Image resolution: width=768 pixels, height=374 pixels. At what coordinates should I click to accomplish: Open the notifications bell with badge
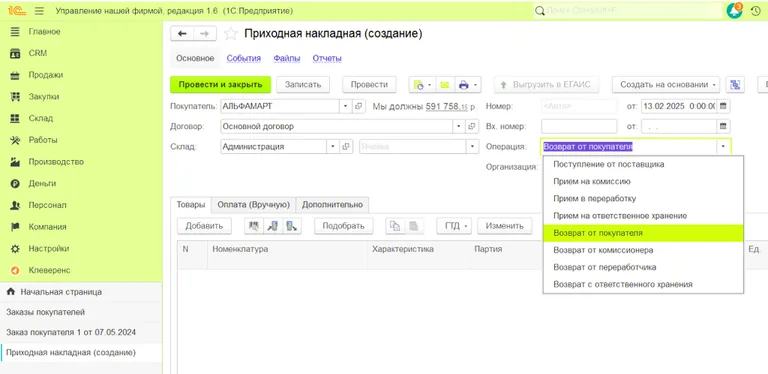[734, 10]
